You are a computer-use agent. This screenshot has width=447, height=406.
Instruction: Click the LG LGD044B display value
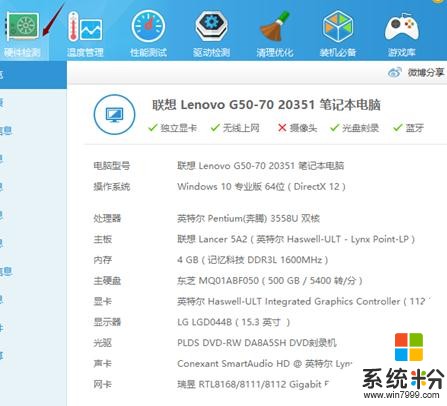[x=234, y=322]
